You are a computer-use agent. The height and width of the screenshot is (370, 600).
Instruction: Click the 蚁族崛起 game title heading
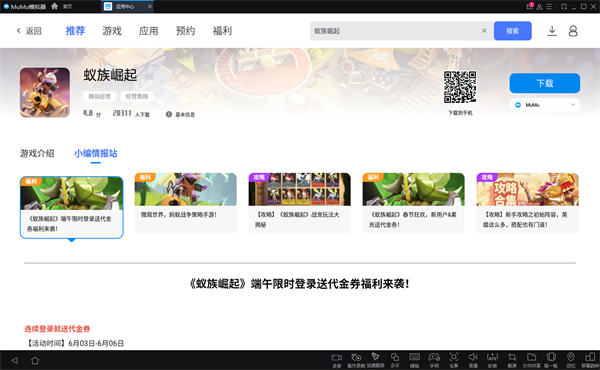coord(110,75)
